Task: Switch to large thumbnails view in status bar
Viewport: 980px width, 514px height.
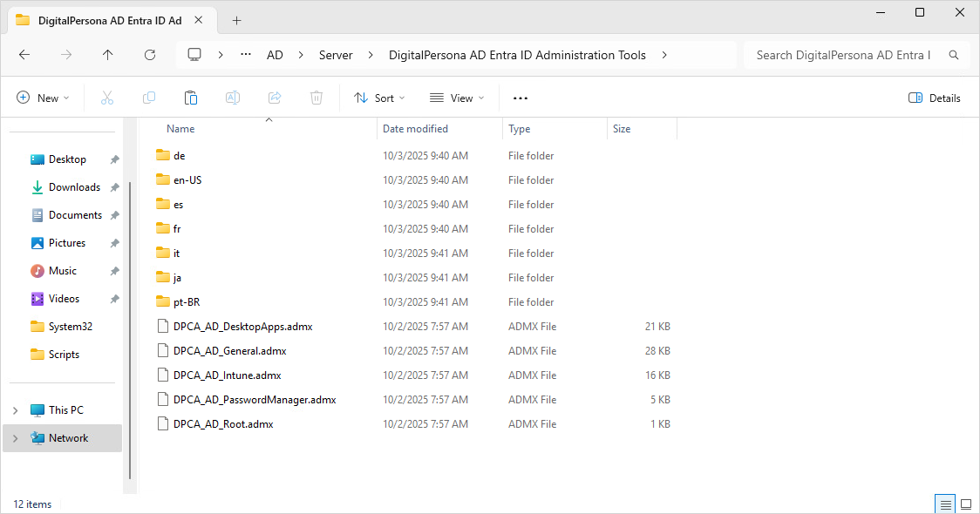Action: pos(965,504)
